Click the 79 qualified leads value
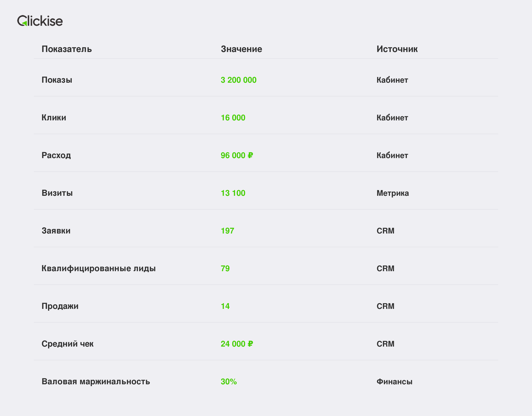The width and height of the screenshot is (532, 416). coord(225,268)
